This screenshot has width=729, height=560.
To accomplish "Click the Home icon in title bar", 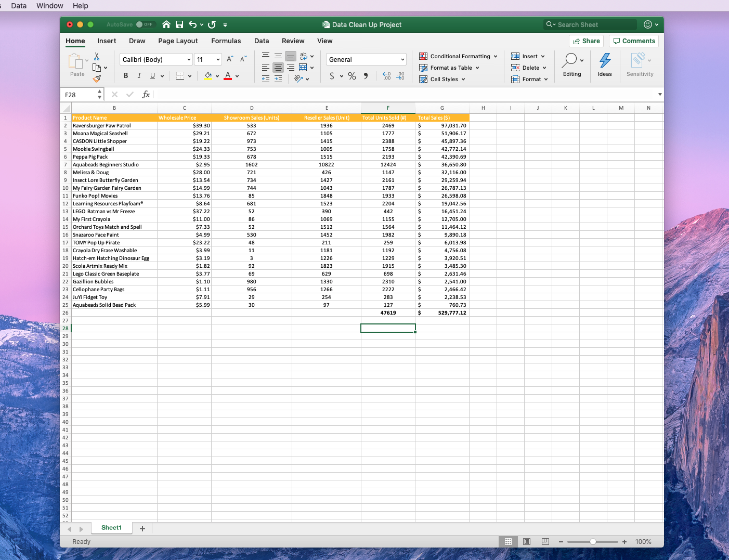I will point(166,24).
